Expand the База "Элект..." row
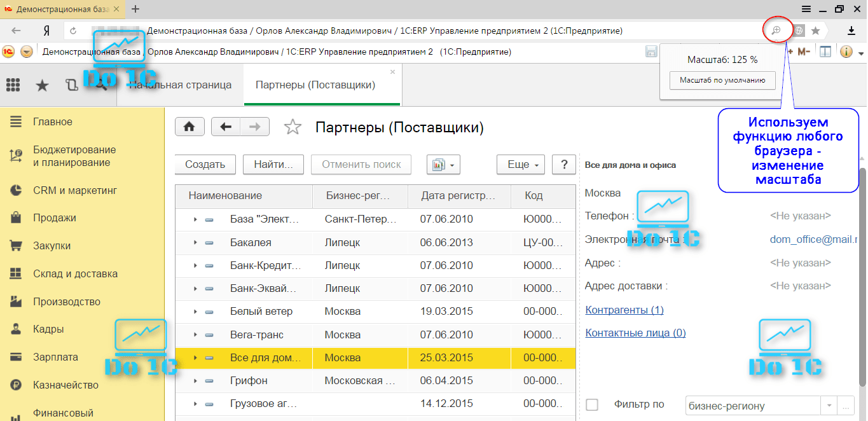The image size is (868, 421). [195, 219]
